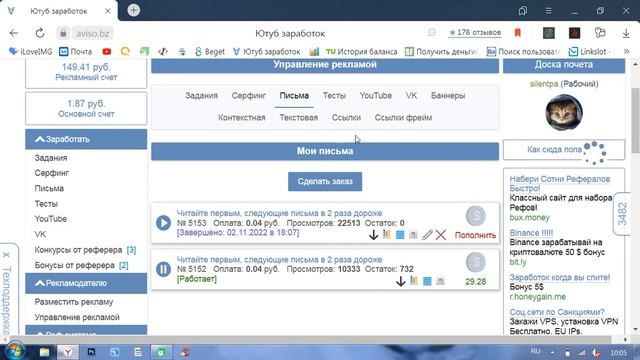This screenshot has width=640, height=360.
Task: Click the aviso.bz address field
Action: tap(93, 33)
